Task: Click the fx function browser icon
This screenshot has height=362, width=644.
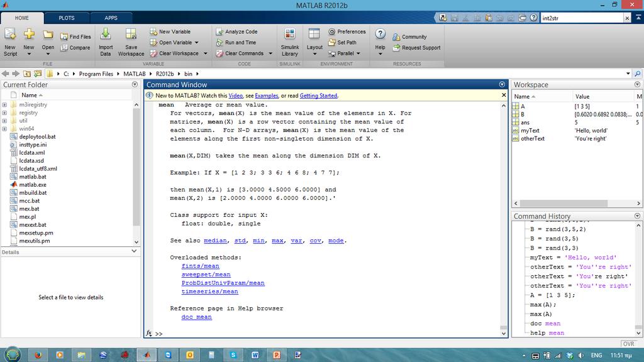Action: click(148, 333)
